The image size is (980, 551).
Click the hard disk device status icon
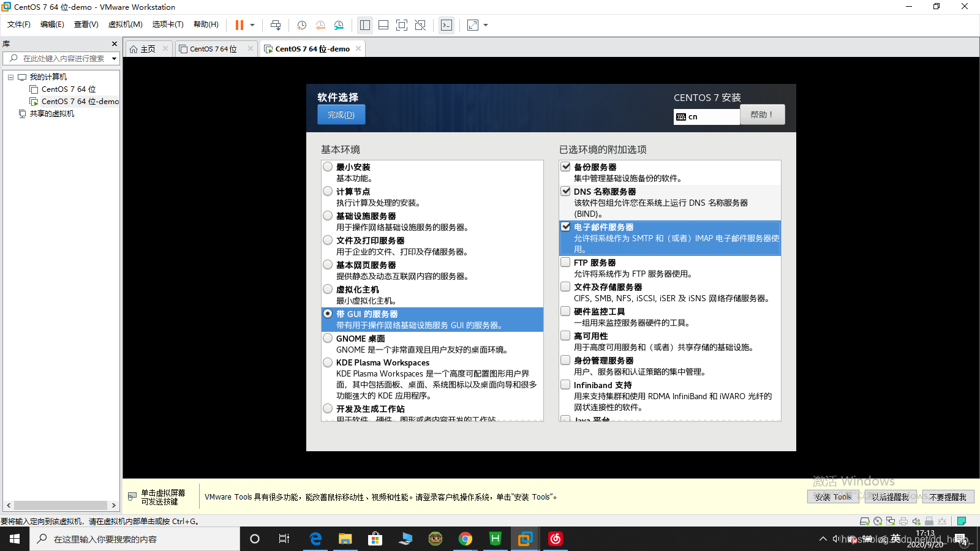coord(865,521)
